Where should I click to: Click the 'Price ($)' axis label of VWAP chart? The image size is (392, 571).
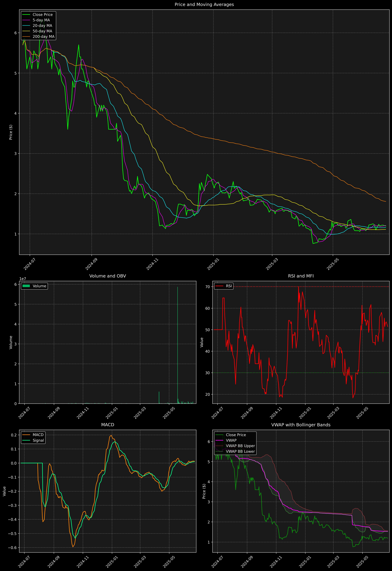204,491
